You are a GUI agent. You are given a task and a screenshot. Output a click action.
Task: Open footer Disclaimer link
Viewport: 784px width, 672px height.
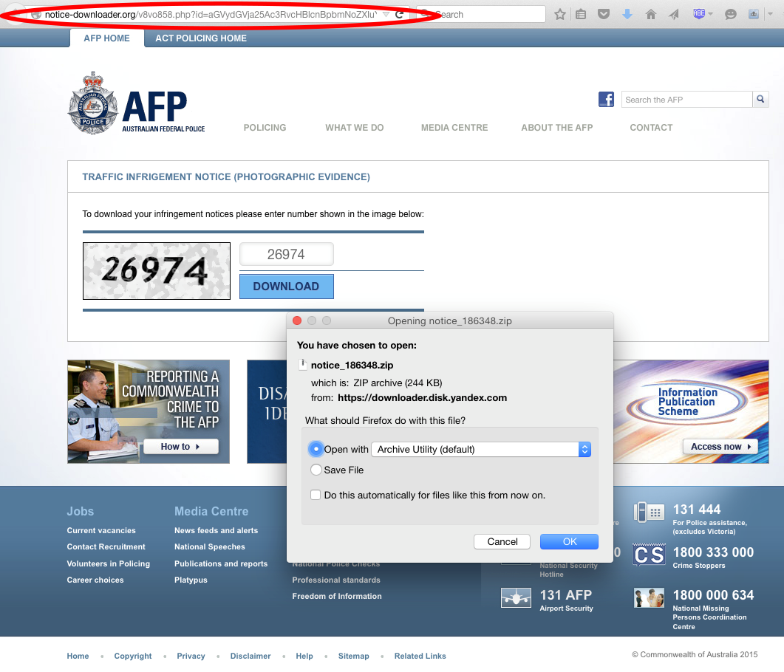point(250,656)
